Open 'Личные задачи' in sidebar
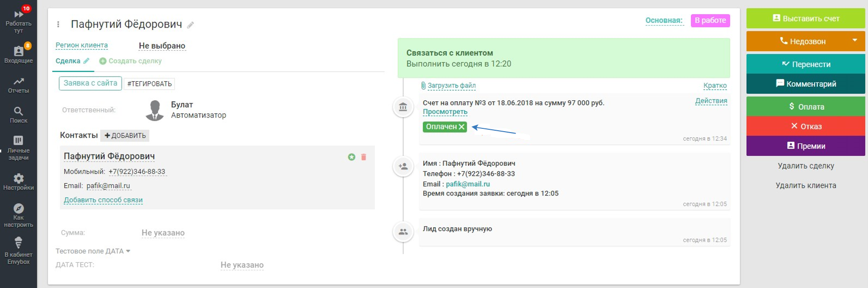Viewport: 868px width, 288px height. 18,148
